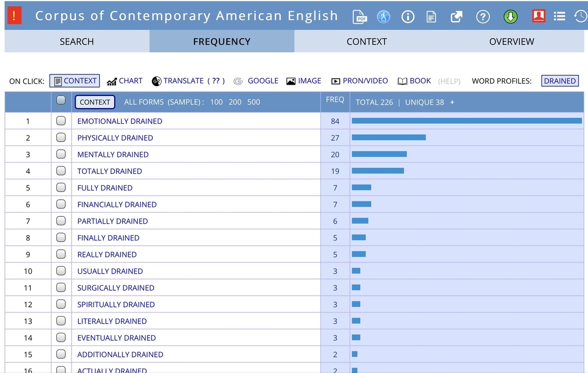Open the list menu icon

(560, 17)
